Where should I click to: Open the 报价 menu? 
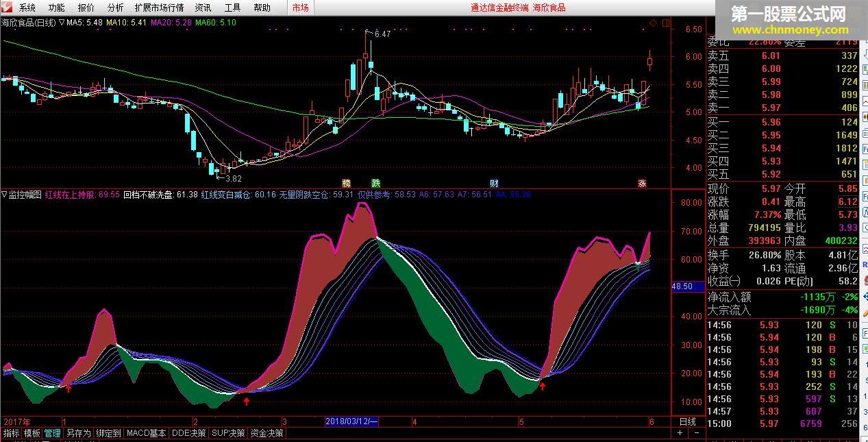coord(86,8)
